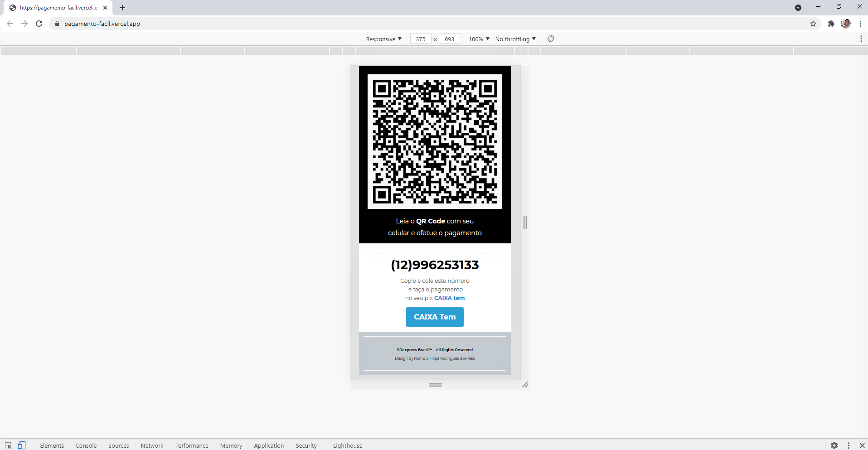Viewport: 868px width, 450px height.
Task: Go forward to next page
Action: pos(24,24)
